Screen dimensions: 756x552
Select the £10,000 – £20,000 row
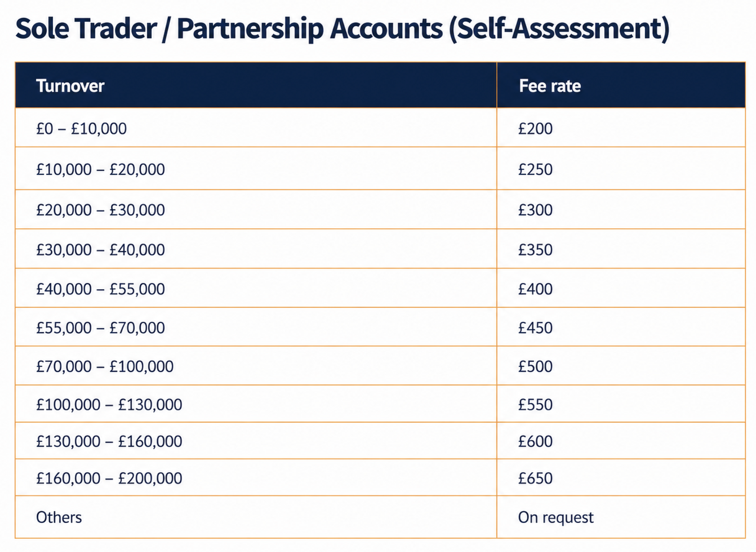(380, 168)
